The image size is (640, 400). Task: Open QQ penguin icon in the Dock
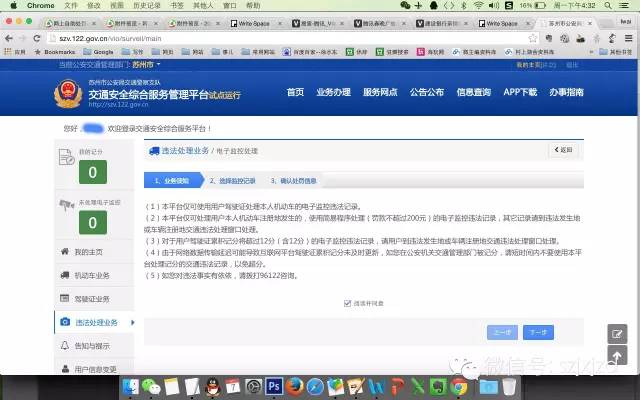point(213,386)
